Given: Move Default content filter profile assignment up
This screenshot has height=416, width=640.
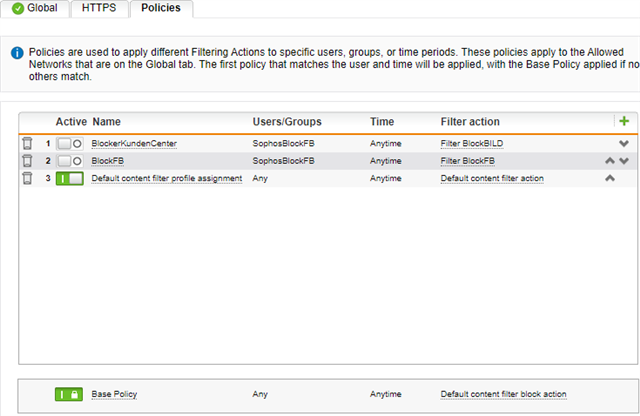Looking at the screenshot, I should click(x=609, y=178).
